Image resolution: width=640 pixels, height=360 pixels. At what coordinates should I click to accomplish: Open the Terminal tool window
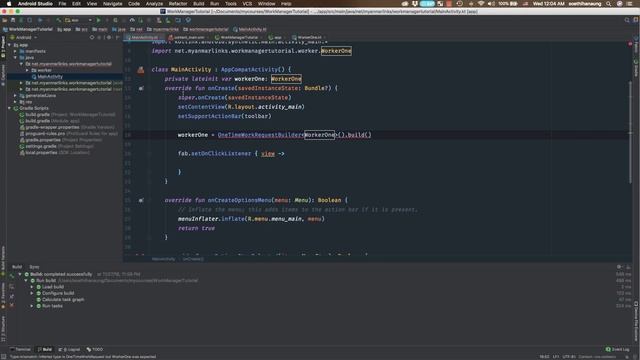(x=20, y=349)
